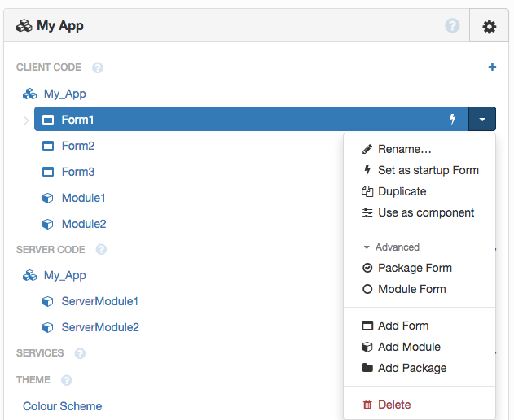Open Form2 in the client code tree
The height and width of the screenshot is (420, 514).
[x=77, y=146]
